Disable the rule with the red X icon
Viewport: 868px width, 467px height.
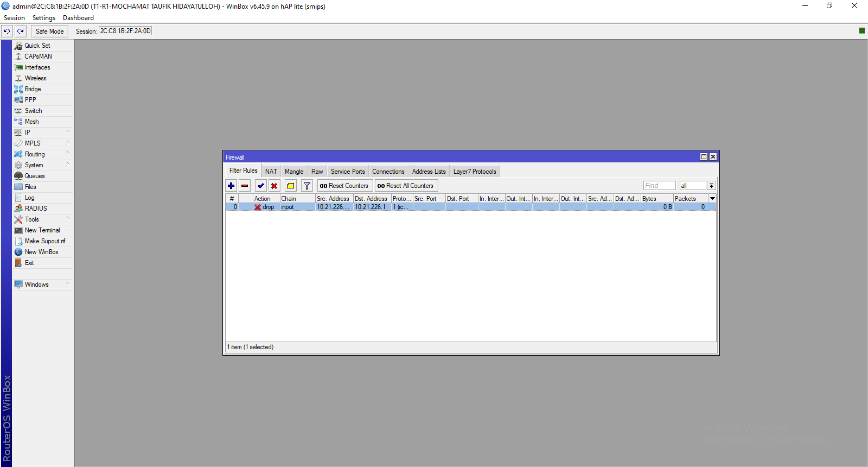coord(275,186)
